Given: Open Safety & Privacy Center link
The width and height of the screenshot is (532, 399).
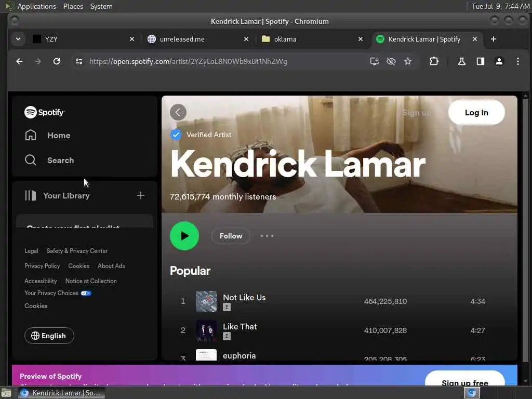Looking at the screenshot, I should coord(77,251).
